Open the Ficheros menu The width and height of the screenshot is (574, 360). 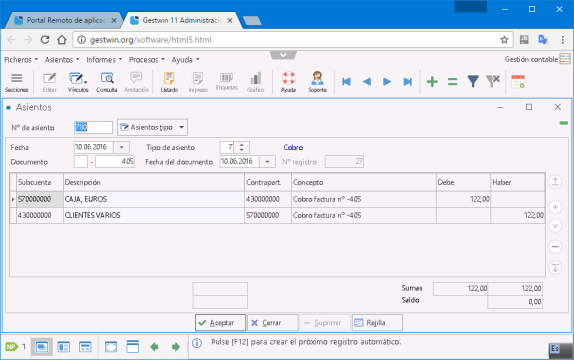pyautogui.click(x=21, y=59)
